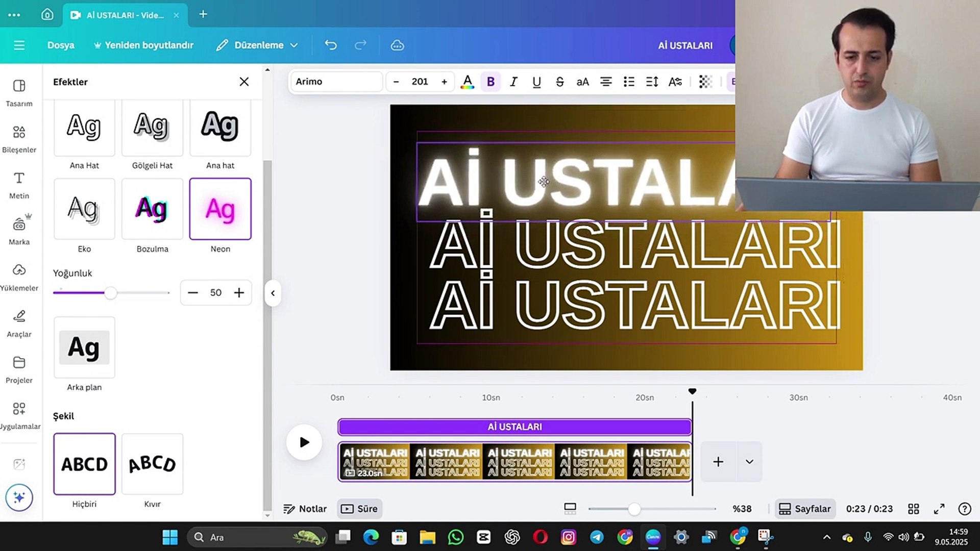Click the undo icon in the toolbar

tap(330, 45)
